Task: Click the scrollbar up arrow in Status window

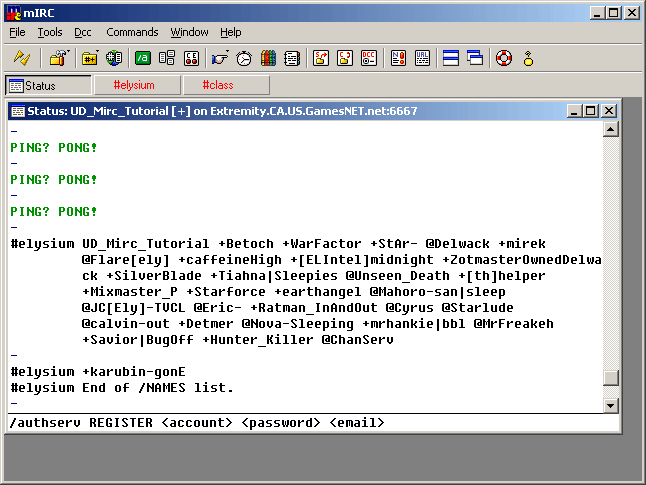Action: [611, 129]
